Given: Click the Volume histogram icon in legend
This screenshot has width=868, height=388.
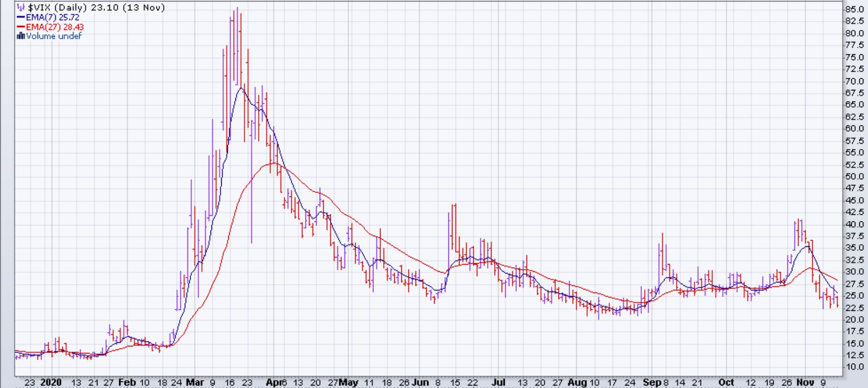Looking at the screenshot, I should point(21,36).
